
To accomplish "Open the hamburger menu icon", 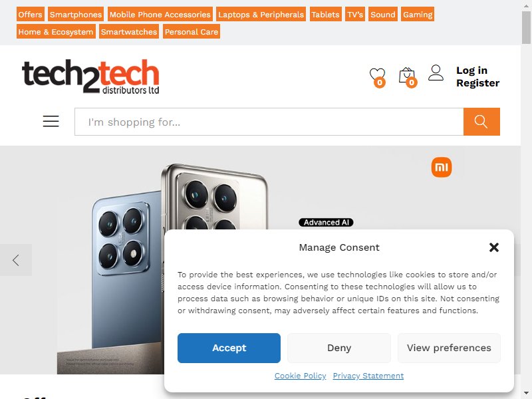I will point(51,121).
